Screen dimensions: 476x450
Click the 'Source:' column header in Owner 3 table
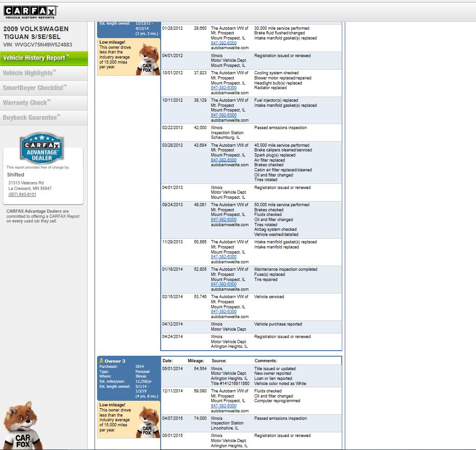[x=219, y=361]
